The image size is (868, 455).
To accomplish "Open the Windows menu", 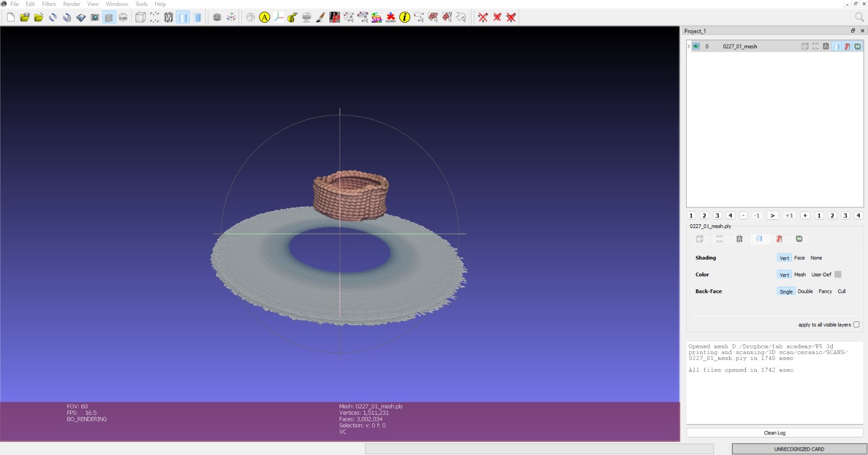I will tap(117, 4).
